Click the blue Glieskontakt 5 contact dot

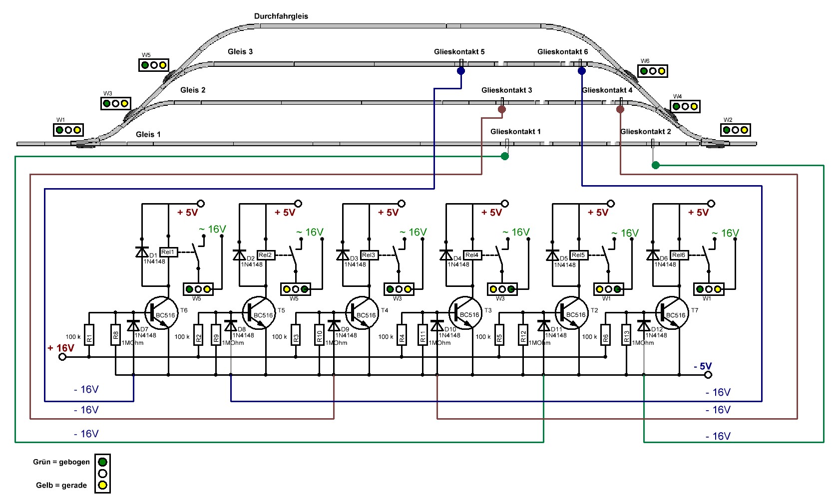[461, 71]
